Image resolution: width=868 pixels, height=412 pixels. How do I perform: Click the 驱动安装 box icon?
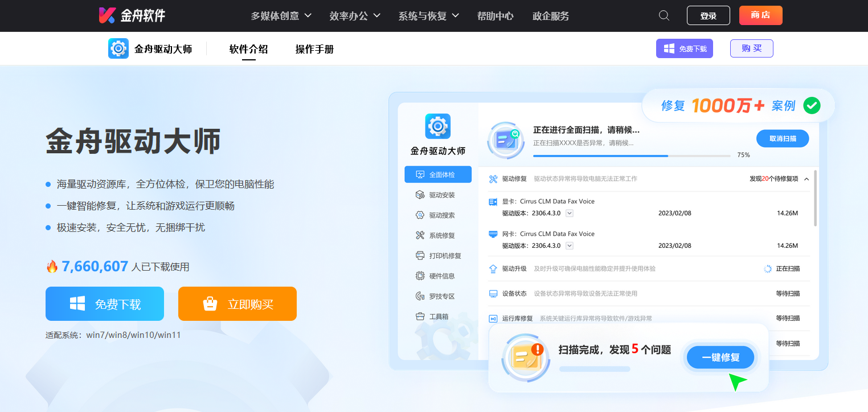(420, 195)
